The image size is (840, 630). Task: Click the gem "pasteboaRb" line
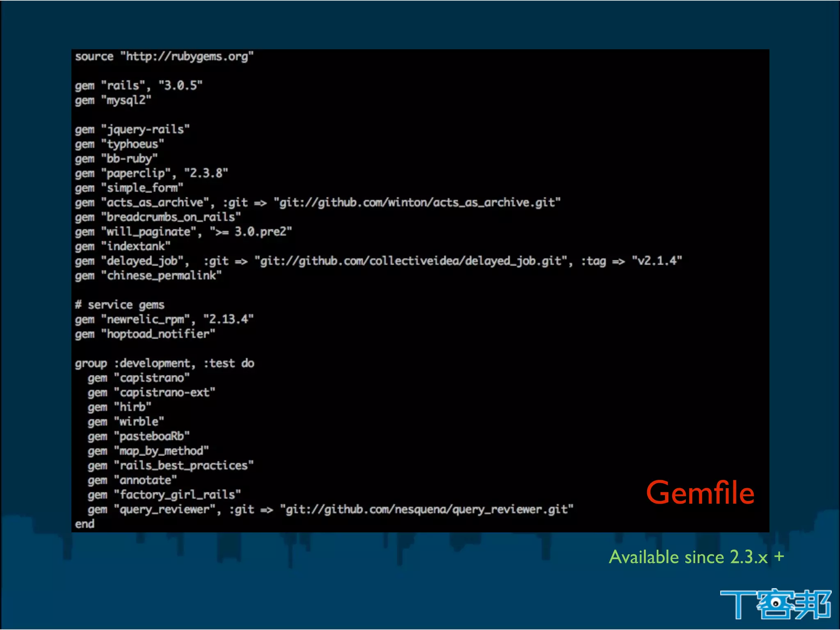139,436
